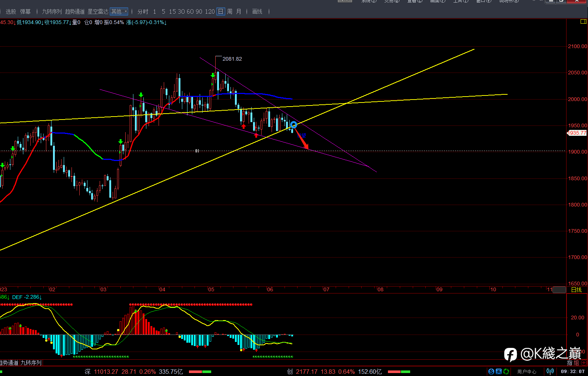Click the 弹幕 button
The height and width of the screenshot is (376, 588).
tap(25, 11)
